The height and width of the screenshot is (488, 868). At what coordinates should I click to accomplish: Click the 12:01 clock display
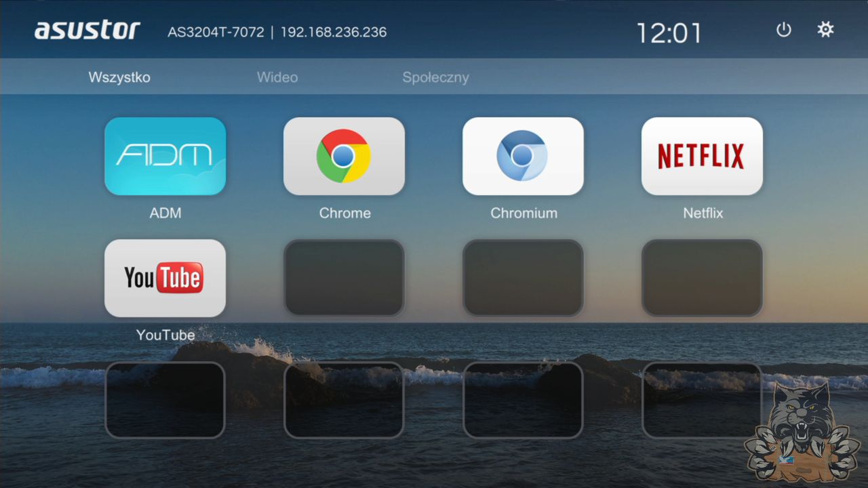click(669, 33)
